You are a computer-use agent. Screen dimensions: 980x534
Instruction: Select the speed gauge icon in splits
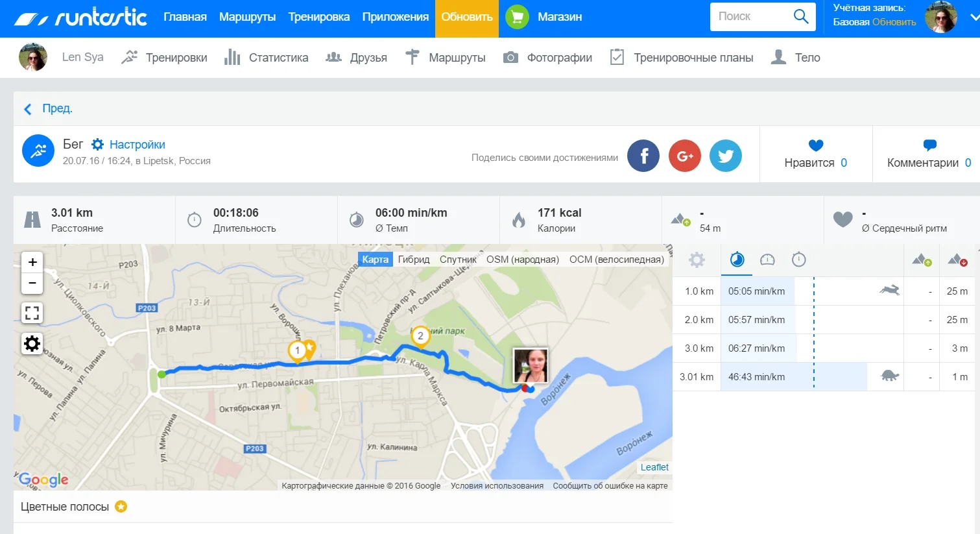[767, 260]
